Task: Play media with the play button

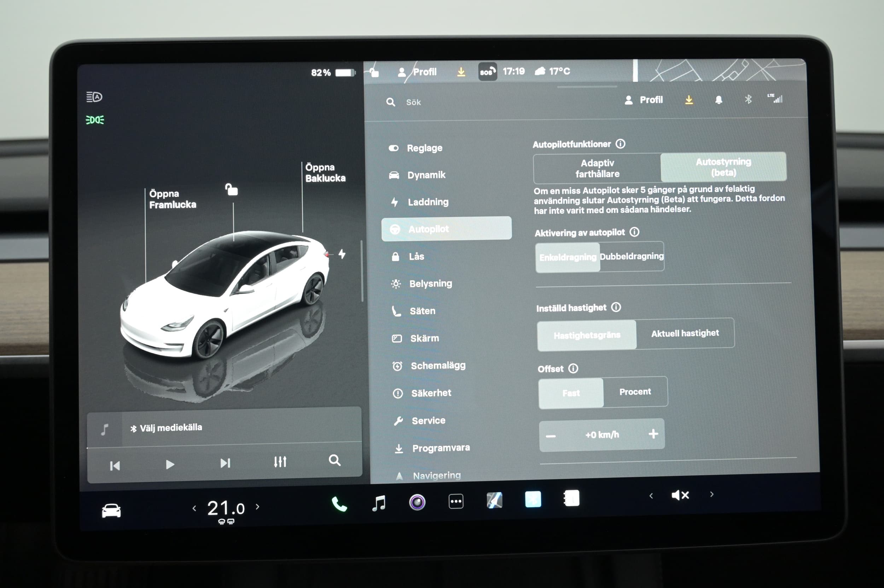Action: tap(170, 465)
